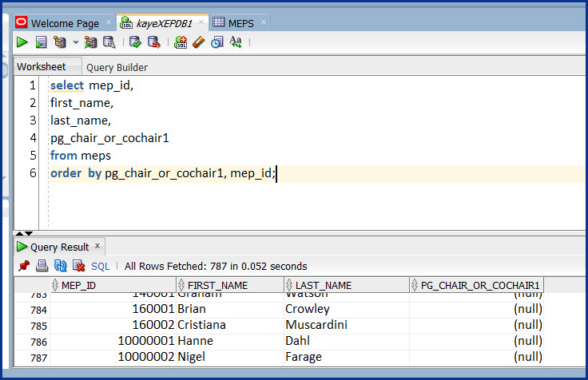Screen dimensions: 588x380
Task: Click the 'order by' line 6 text
Action: click(x=163, y=173)
